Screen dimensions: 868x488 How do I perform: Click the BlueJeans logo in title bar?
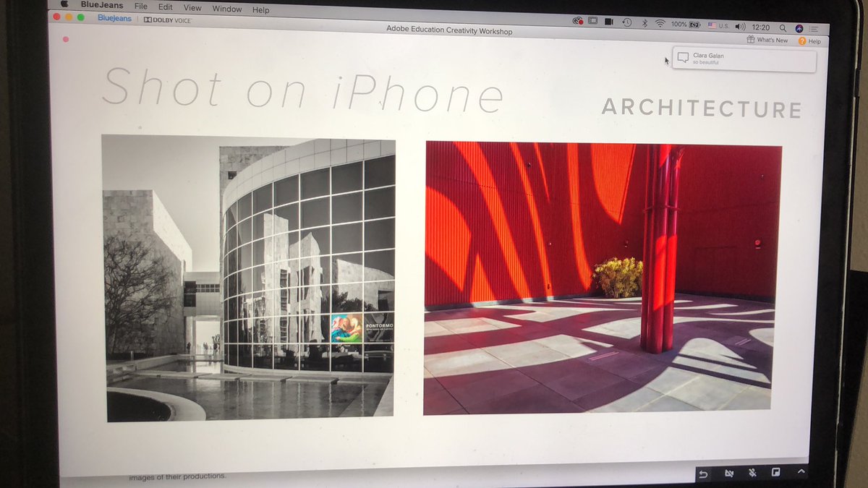tap(114, 19)
